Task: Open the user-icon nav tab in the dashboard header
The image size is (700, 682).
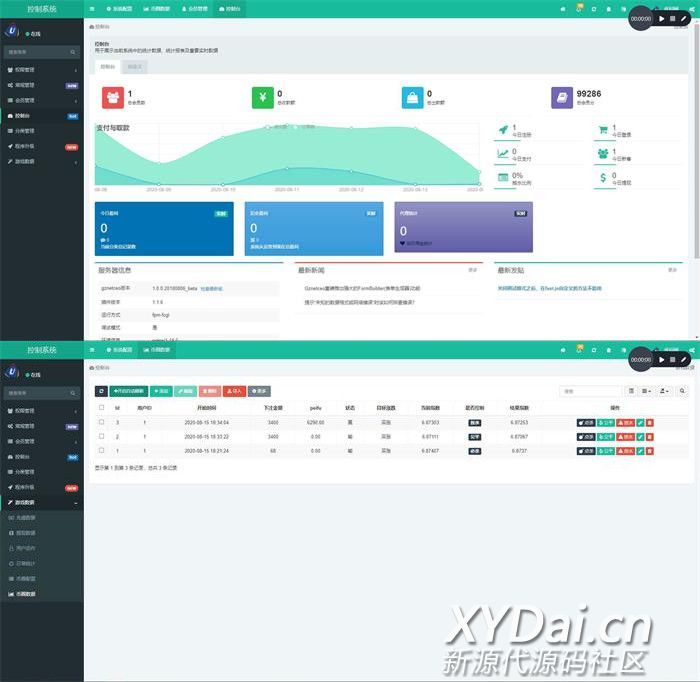Action: pyautogui.click(x=195, y=9)
